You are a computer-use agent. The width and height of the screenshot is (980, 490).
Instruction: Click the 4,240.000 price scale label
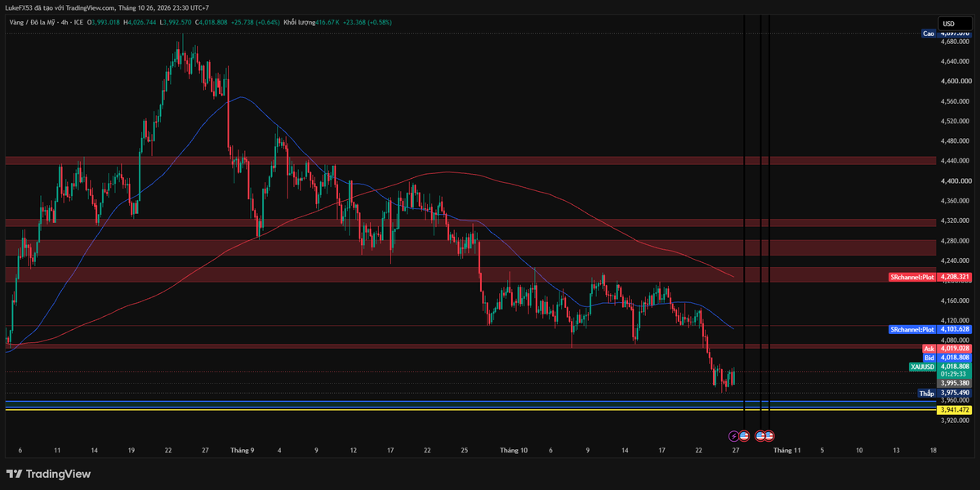(955, 261)
